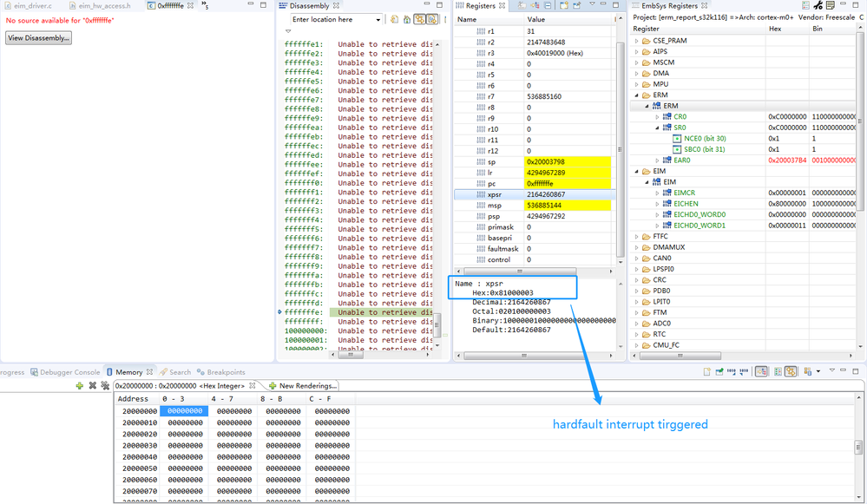
Task: Click the Refresh view icon in Disassembly
Action: 394,19
